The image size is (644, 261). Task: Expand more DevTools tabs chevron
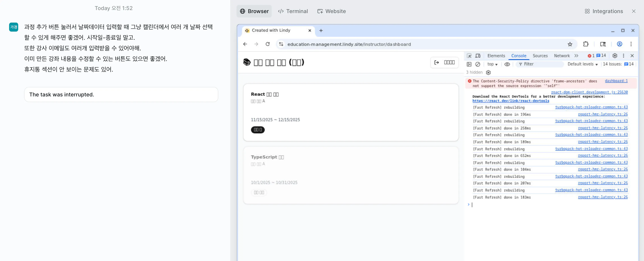576,56
